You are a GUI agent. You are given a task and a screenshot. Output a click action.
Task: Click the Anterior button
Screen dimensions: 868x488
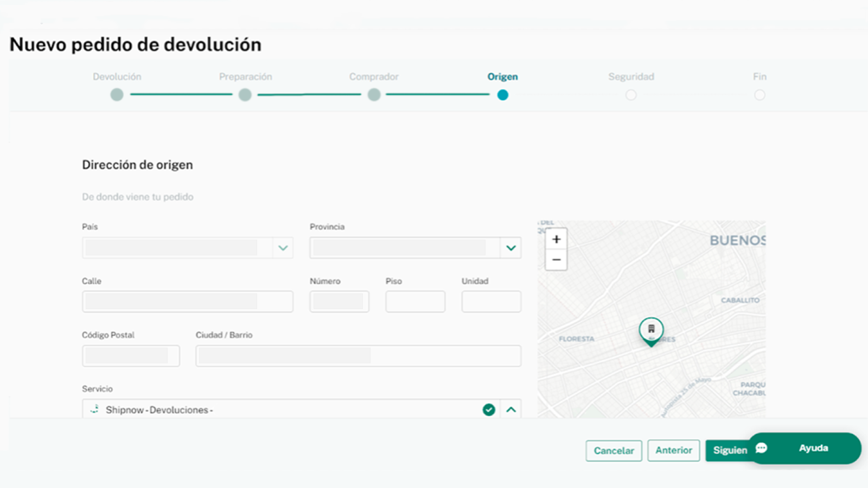click(x=673, y=450)
